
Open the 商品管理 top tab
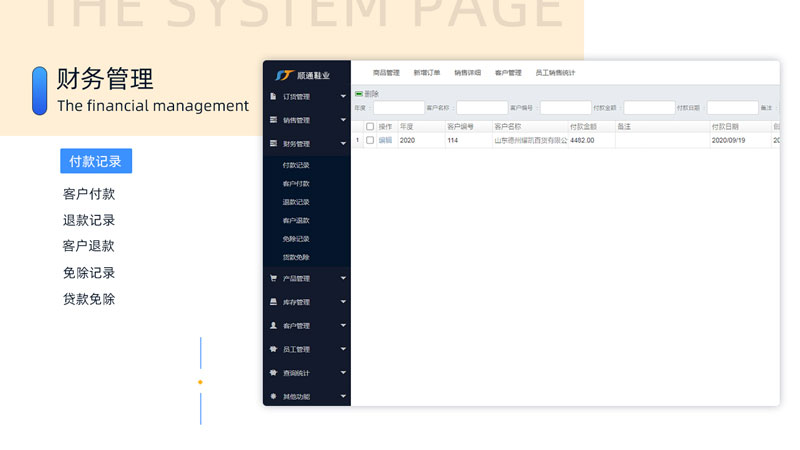tap(386, 73)
